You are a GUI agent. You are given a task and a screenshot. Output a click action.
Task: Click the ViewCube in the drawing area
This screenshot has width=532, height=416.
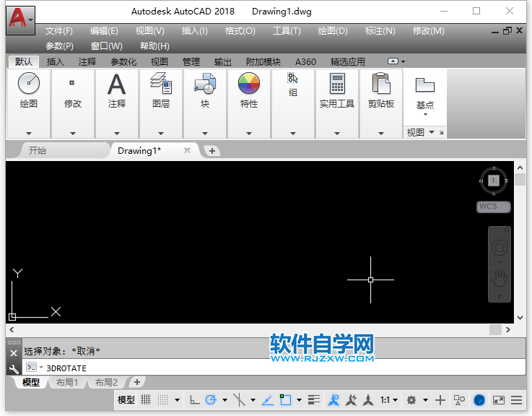[x=494, y=181]
